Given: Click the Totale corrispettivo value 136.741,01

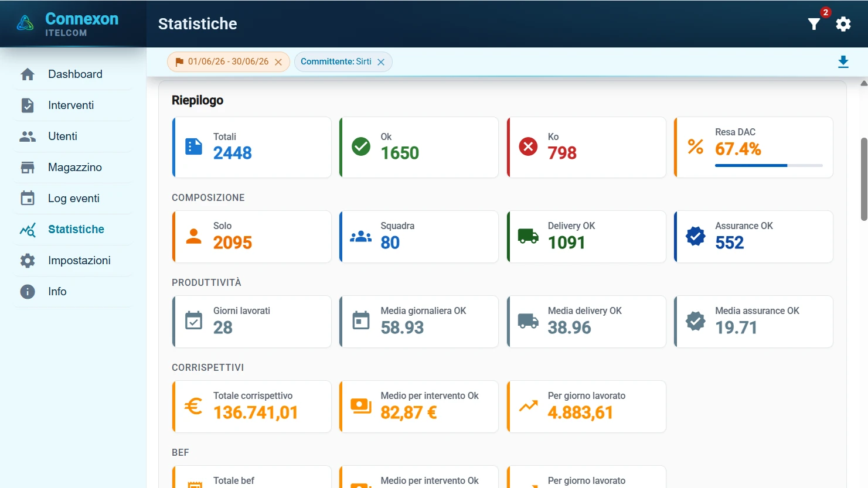Looking at the screenshot, I should click(x=256, y=412).
